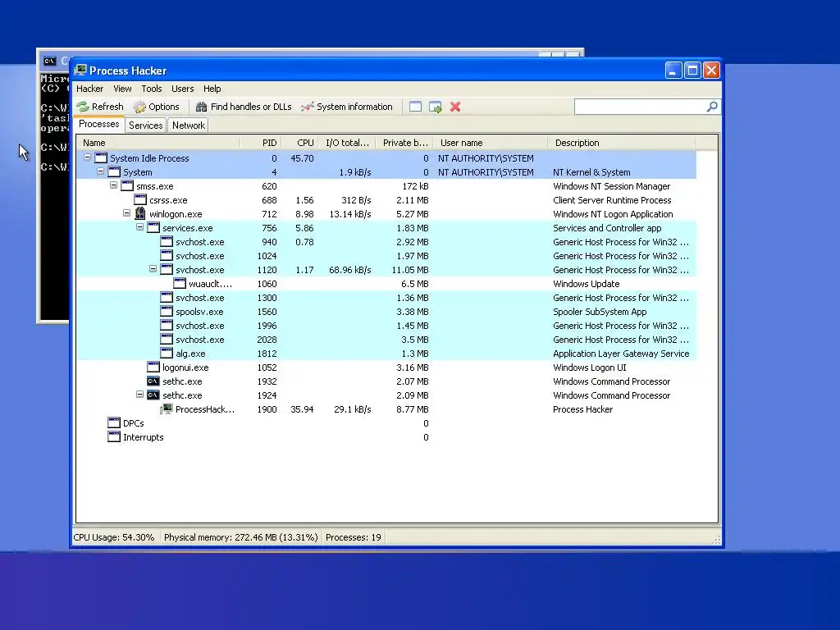Sort by the Name column header
Screen dimensions: 840x630
158,143
